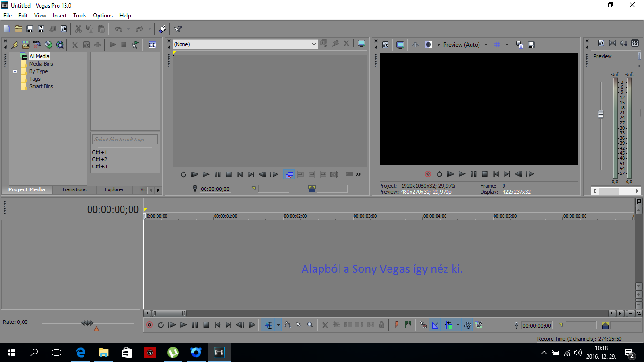Show more Trimmer toolbar buttons with the chevron
Image resolution: width=644 pixels, height=362 pixels.
(358, 174)
